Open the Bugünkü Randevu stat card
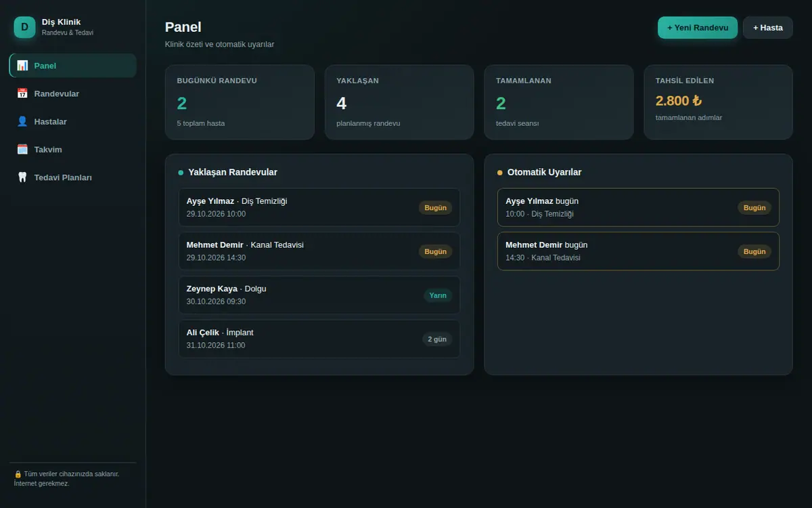 pos(240,102)
